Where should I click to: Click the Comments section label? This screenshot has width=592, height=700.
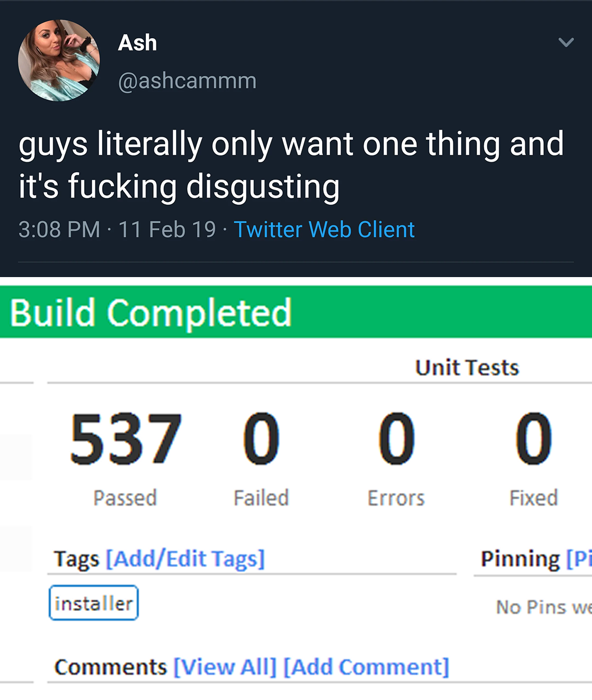coord(111,667)
